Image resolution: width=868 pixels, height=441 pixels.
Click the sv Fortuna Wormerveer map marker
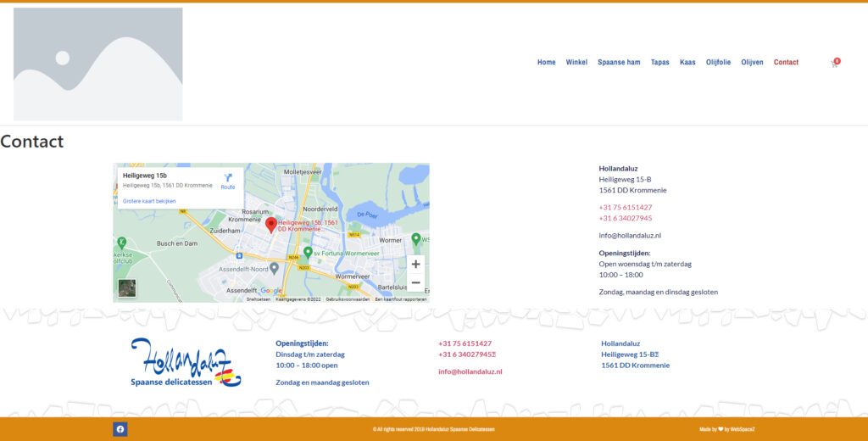pos(308,253)
